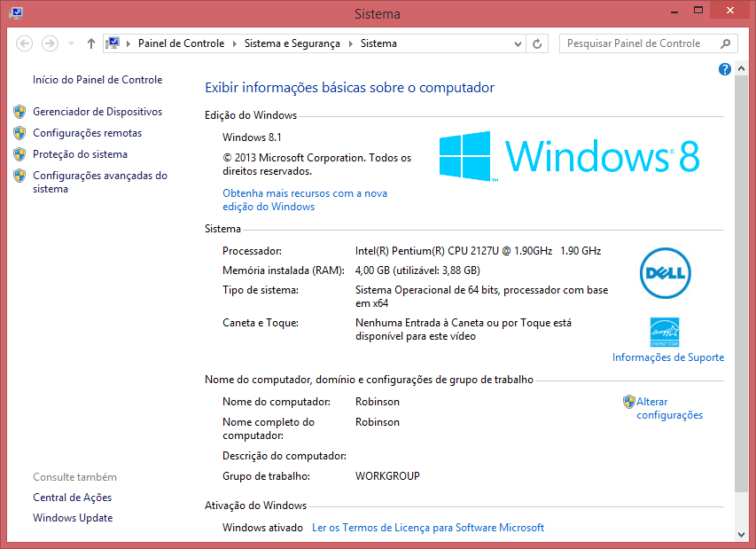Close the Sistema window
Viewport: 756px width, 549px height.
pos(730,11)
